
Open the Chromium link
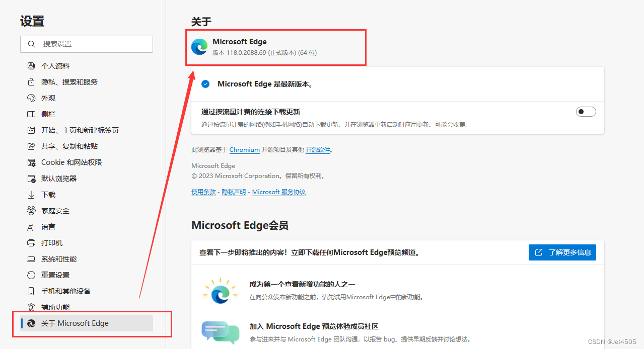(x=245, y=150)
